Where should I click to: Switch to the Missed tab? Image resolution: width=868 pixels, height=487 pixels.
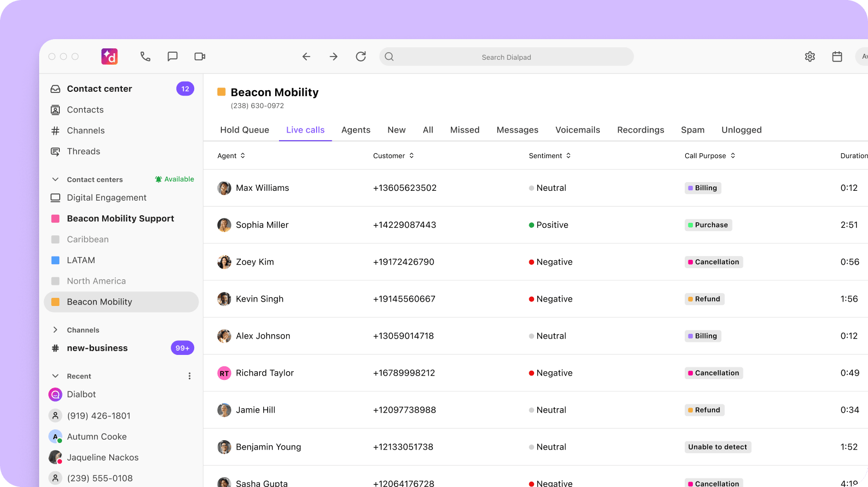point(465,130)
